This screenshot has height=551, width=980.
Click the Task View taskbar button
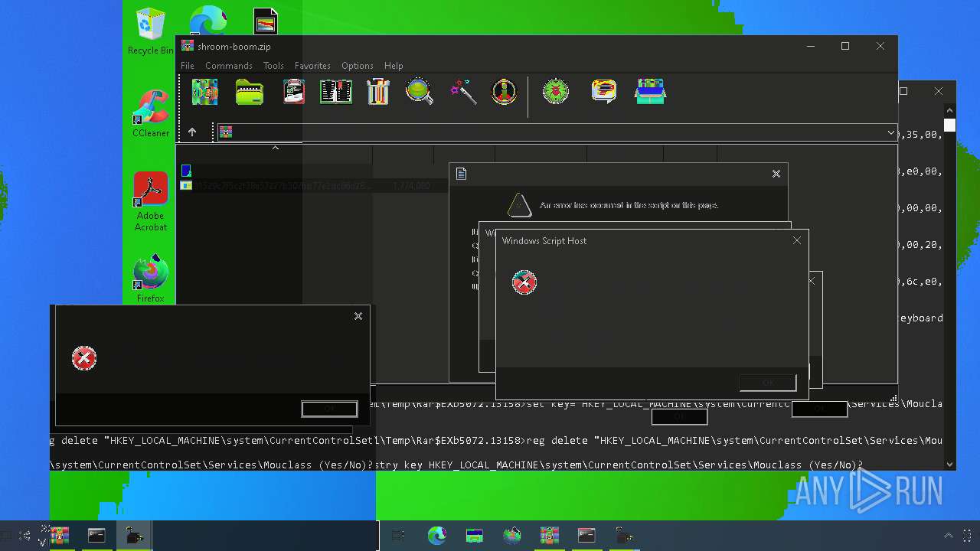click(x=398, y=536)
